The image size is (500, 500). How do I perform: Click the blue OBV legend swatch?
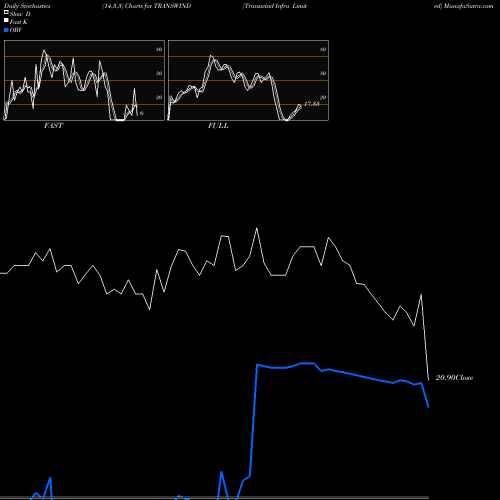[x=6, y=30]
